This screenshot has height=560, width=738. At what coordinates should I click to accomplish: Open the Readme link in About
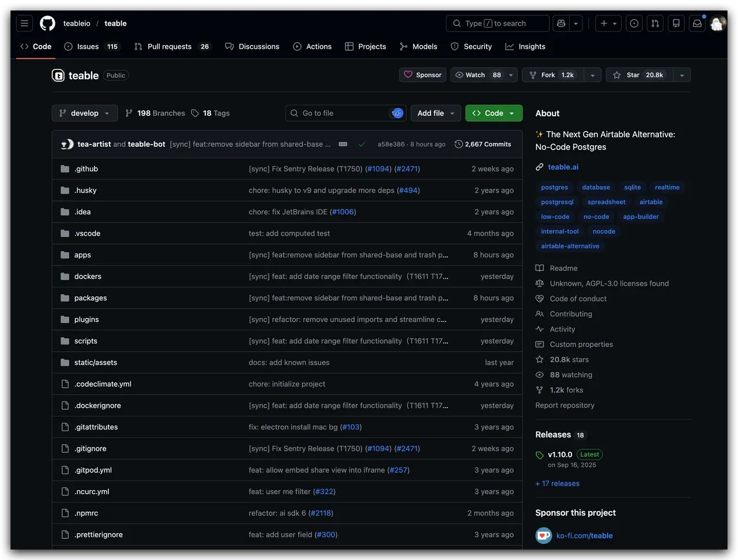tap(563, 268)
